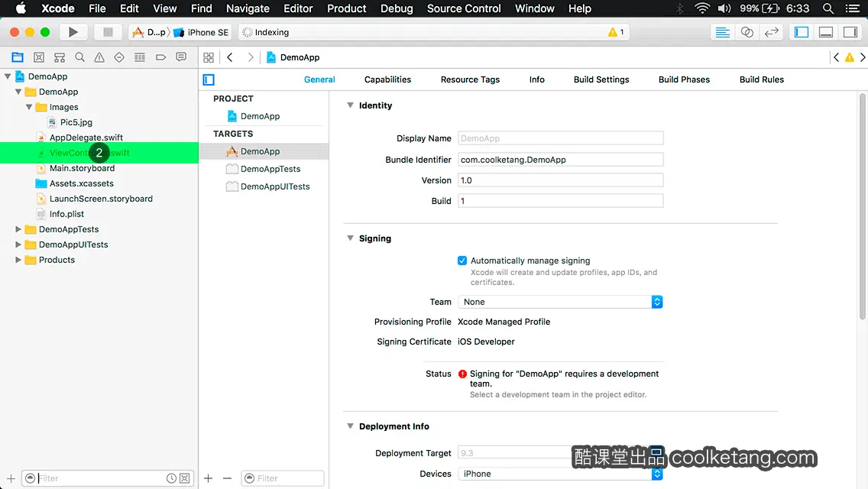868x489 pixels.
Task: Open the Report navigator
Action: point(181,57)
